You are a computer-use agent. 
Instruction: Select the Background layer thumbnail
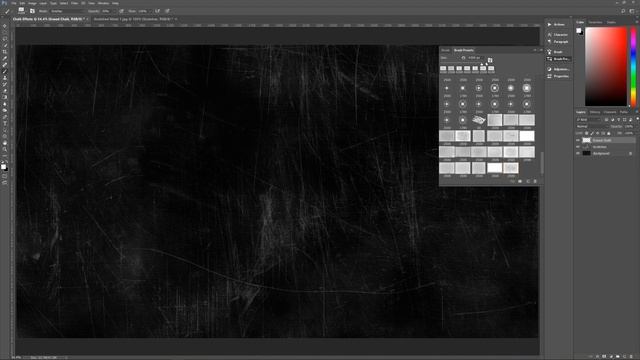[587, 153]
